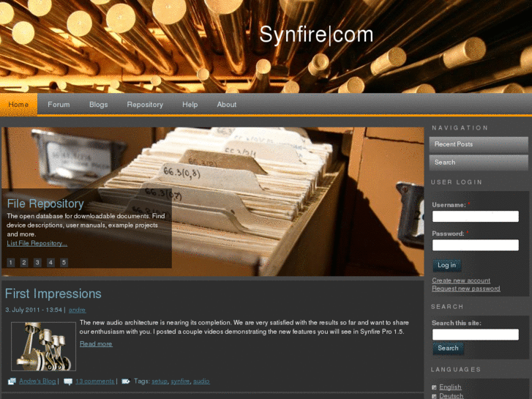
Task: Show slide 1 of the slideshow
Action: click(11, 263)
